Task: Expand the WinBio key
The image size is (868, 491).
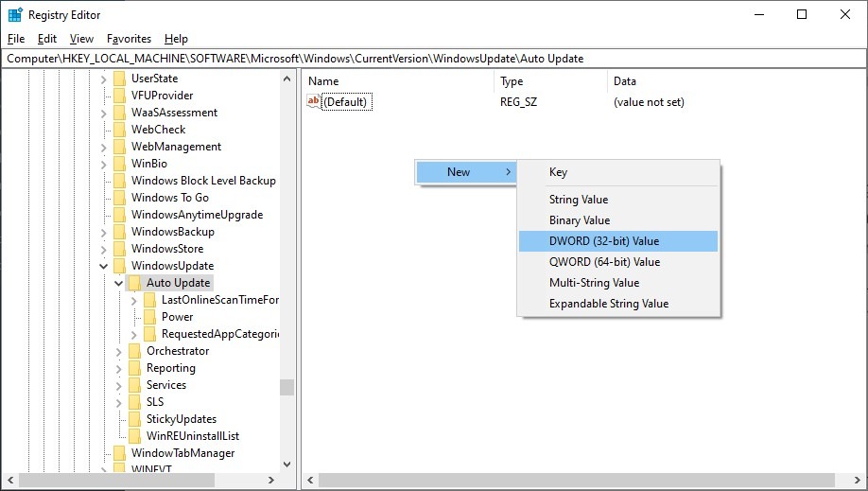Action: click(x=103, y=164)
